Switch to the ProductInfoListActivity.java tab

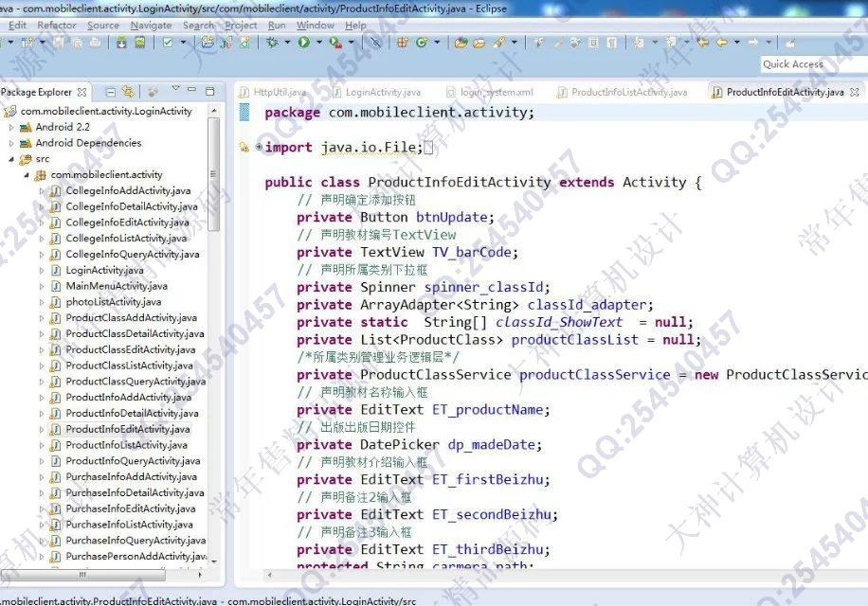pyautogui.click(x=628, y=92)
